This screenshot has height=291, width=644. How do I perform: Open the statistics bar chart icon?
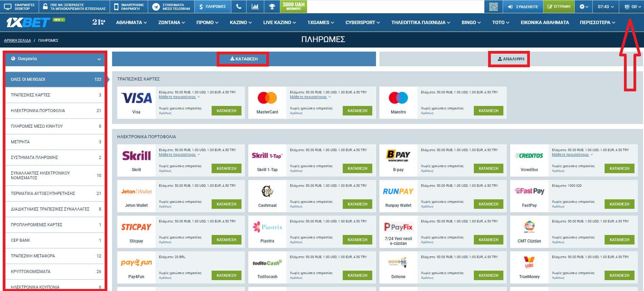(x=255, y=6)
